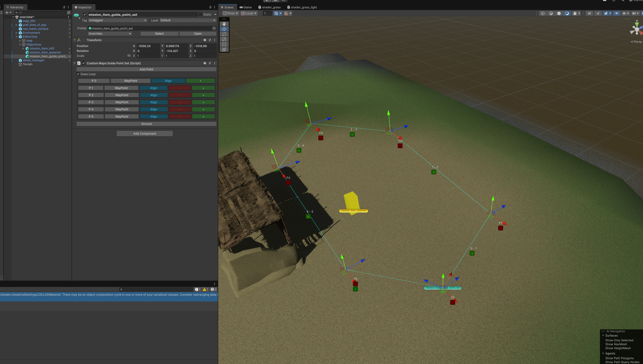Viewport: 643px width, 364px height.
Task: Open the Pivot mode dropdown
Action: pyautogui.click(x=231, y=13)
